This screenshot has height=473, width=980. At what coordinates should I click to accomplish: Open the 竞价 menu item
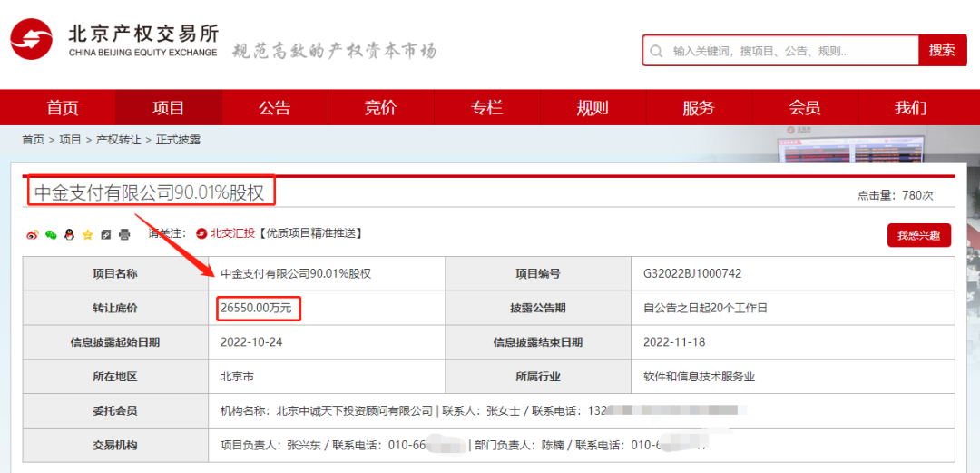380,108
